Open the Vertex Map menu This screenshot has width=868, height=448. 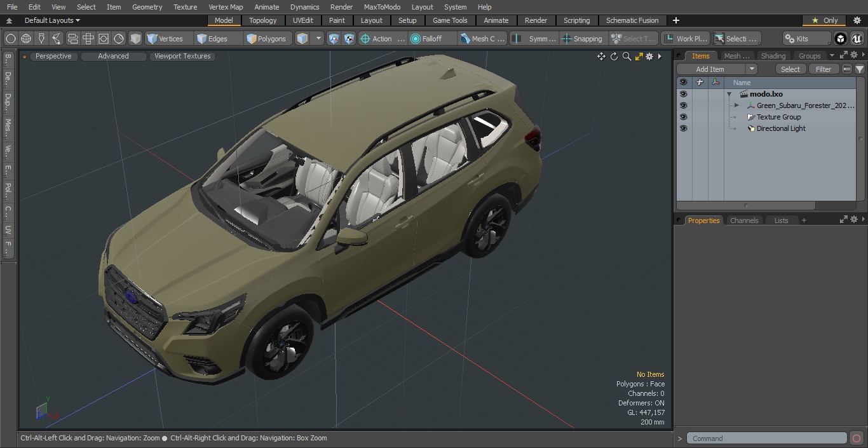coord(226,7)
